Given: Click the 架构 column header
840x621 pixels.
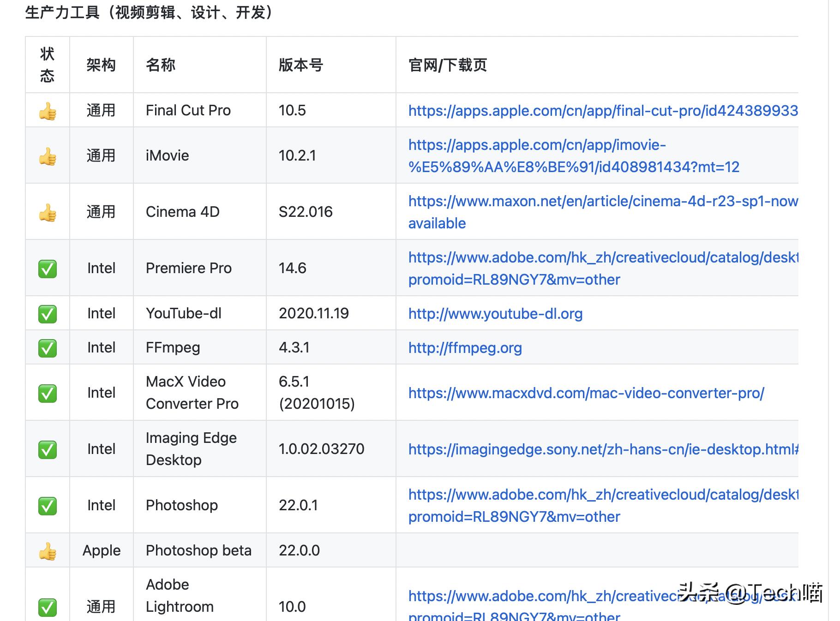Looking at the screenshot, I should 101,66.
